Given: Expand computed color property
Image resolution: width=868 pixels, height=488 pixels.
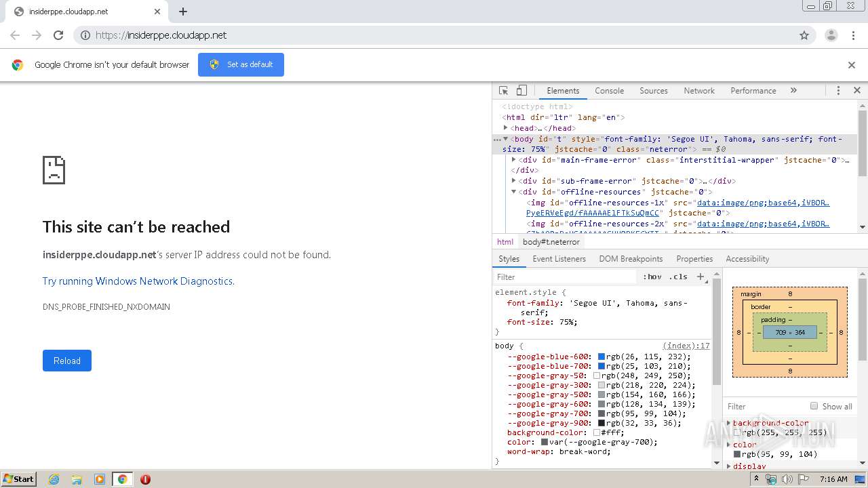Looking at the screenshot, I should pyautogui.click(x=729, y=445).
